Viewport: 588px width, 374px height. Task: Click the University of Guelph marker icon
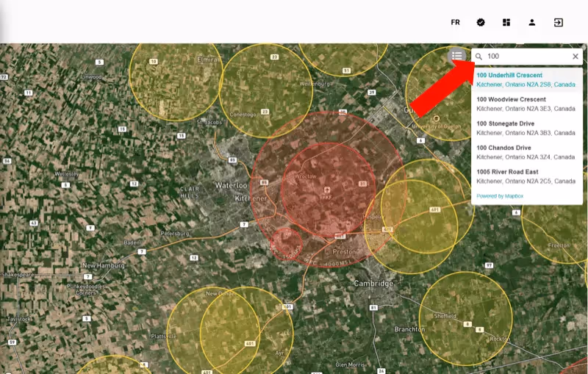click(436, 118)
